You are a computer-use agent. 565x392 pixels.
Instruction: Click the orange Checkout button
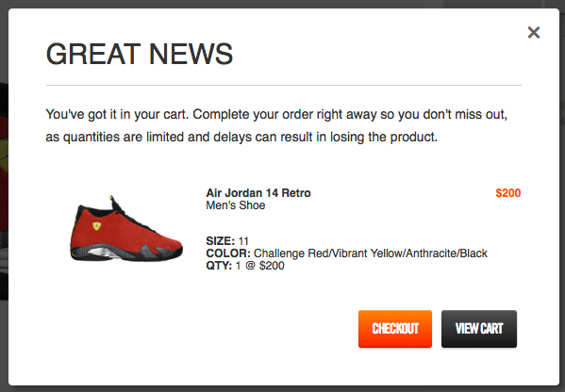[x=395, y=329]
